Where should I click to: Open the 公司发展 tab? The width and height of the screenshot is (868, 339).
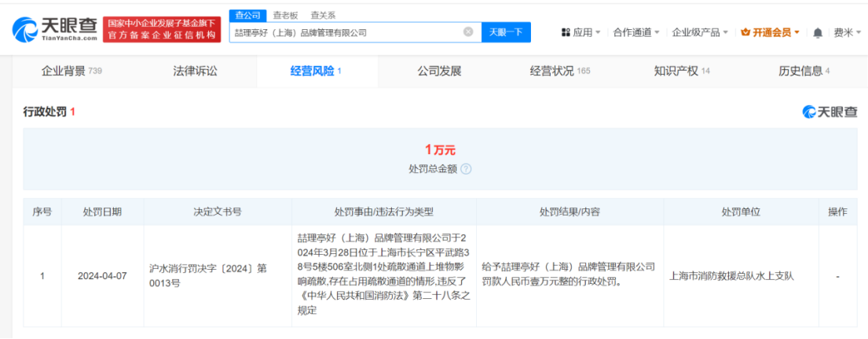(x=439, y=71)
